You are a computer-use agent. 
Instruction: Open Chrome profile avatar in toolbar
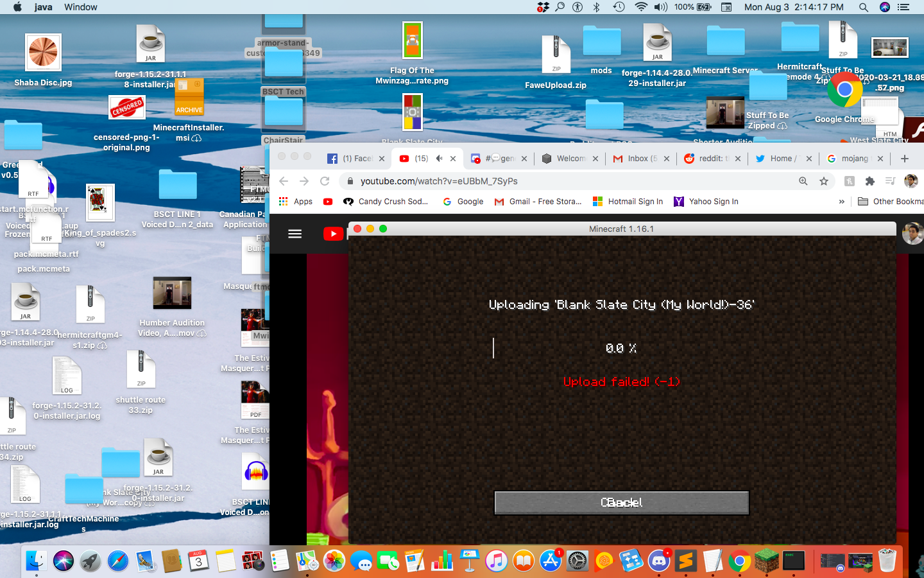[x=911, y=181]
